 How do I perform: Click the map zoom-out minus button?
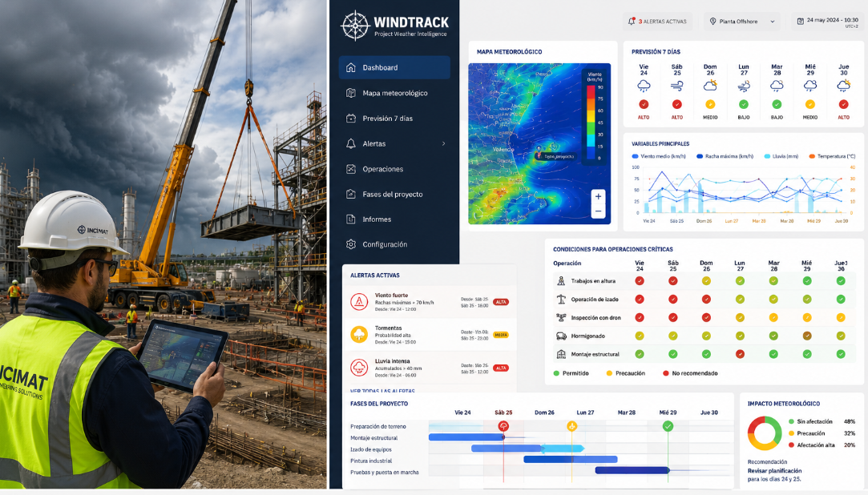click(598, 211)
